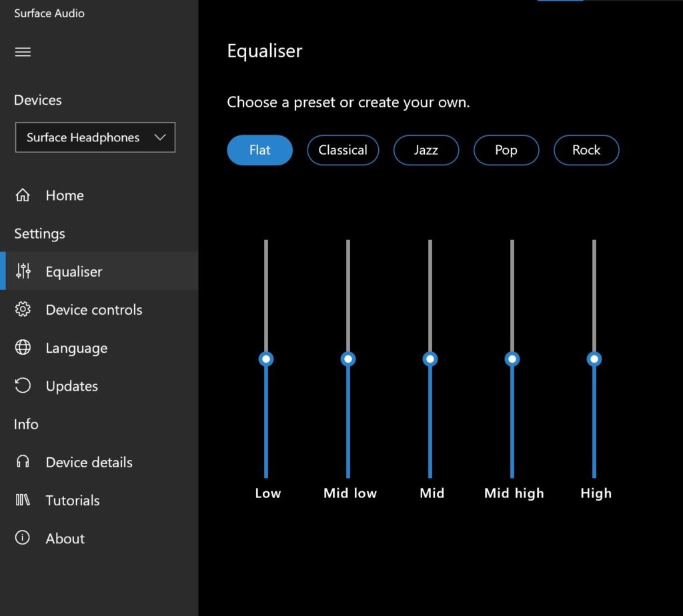Click the Equaliser sliders icon
This screenshot has width=683, height=616.
click(23, 271)
